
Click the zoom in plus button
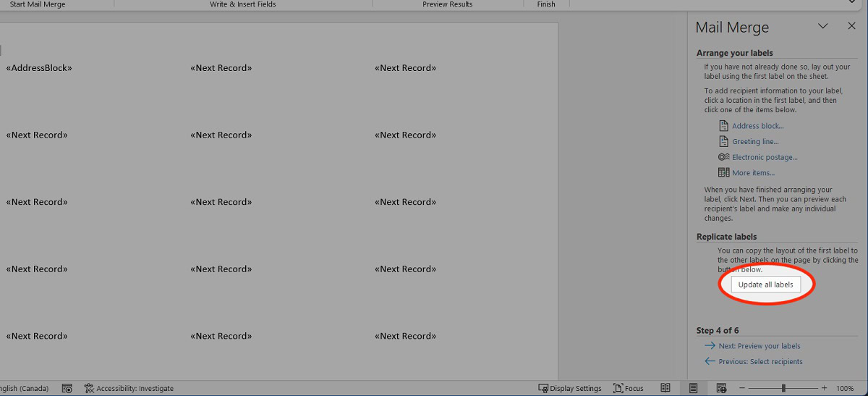(824, 388)
